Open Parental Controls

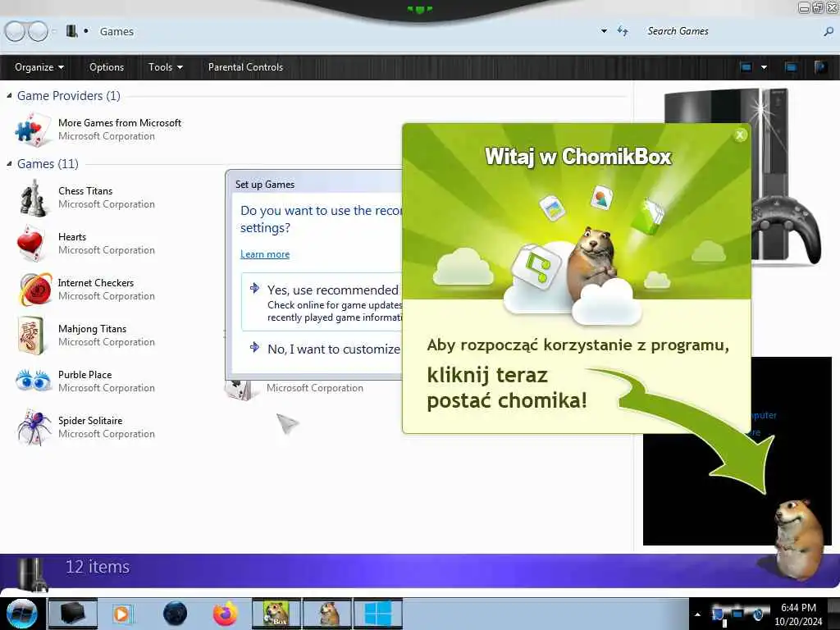coord(245,67)
